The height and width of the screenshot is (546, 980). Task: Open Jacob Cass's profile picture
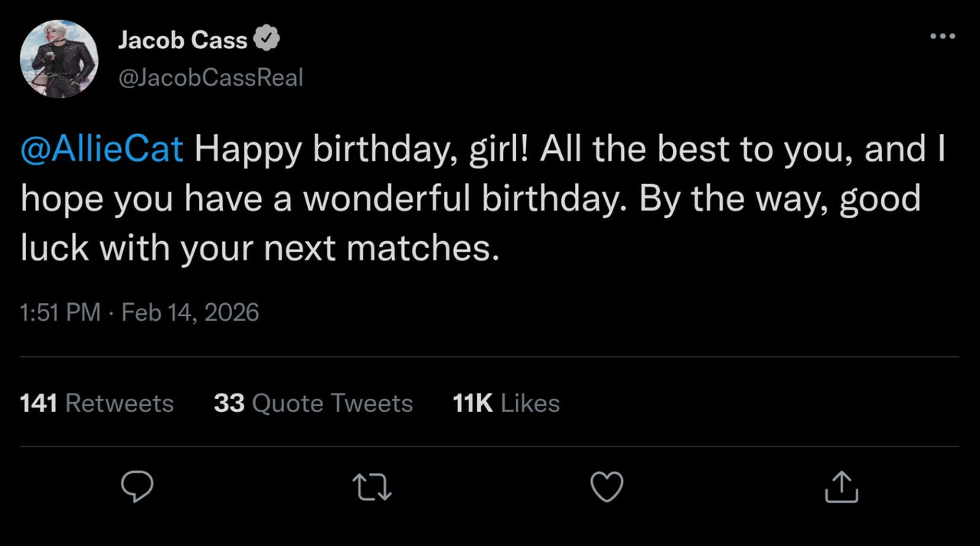[x=59, y=59]
